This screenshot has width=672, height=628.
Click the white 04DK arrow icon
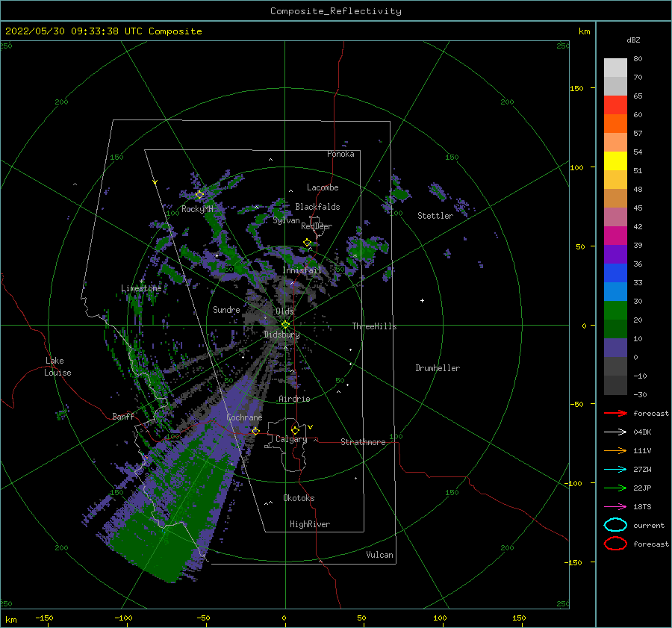615,432
